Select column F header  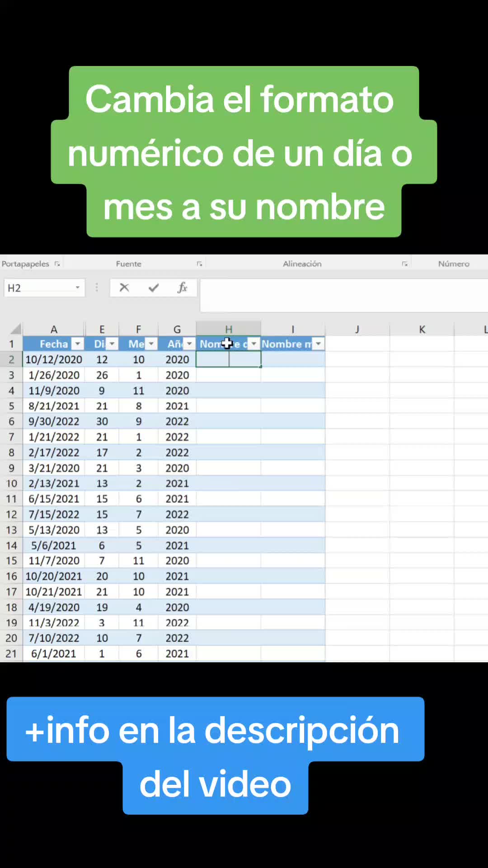click(x=139, y=329)
